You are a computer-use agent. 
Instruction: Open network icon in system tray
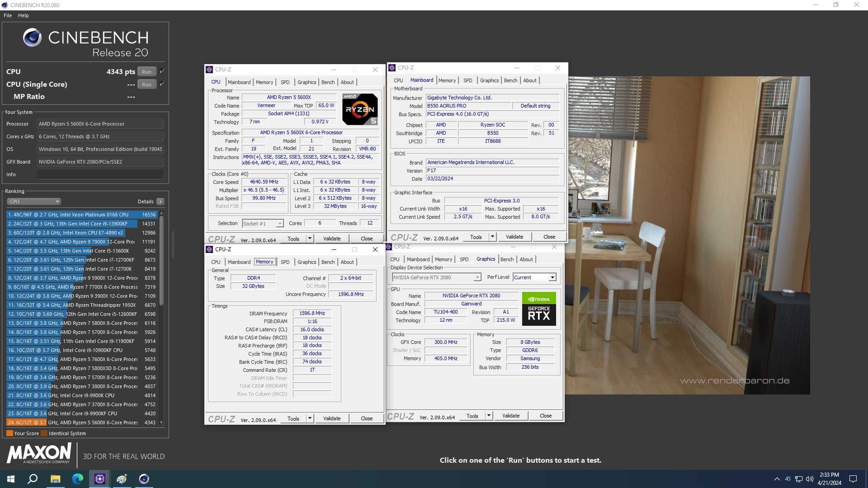point(799,479)
